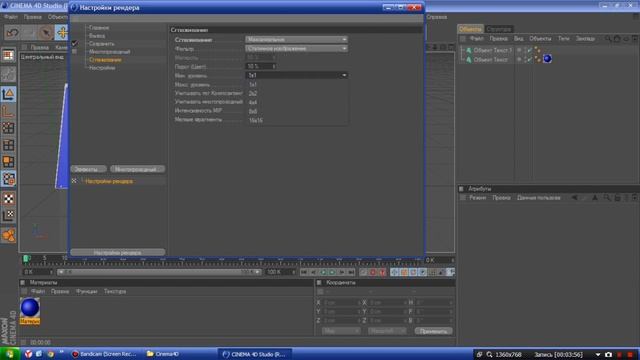Click the blue material tag on Объект Текст
Viewport: 640px width, 360px height.
click(x=547, y=59)
